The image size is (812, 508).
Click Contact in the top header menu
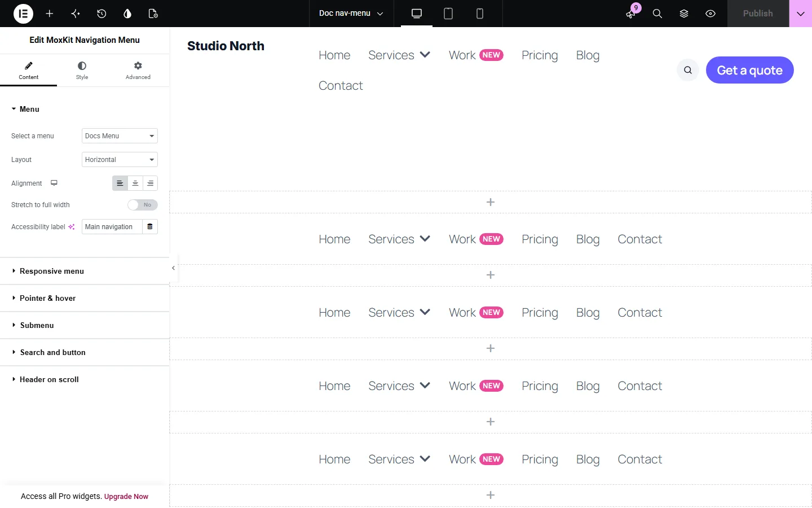tap(341, 86)
